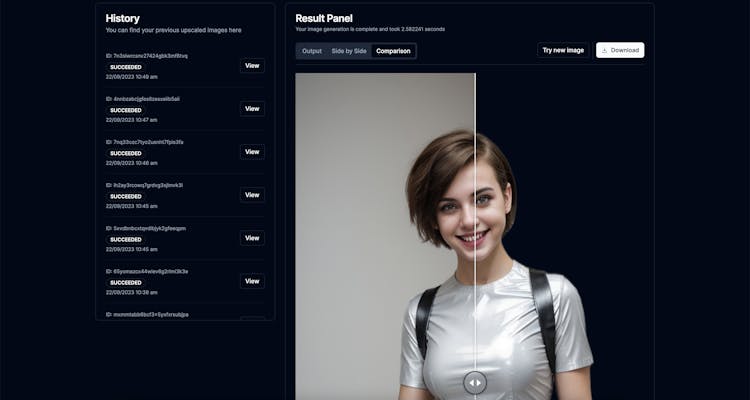Image resolution: width=750 pixels, height=400 pixels.
Task: Click the Try new image button
Action: pos(563,50)
